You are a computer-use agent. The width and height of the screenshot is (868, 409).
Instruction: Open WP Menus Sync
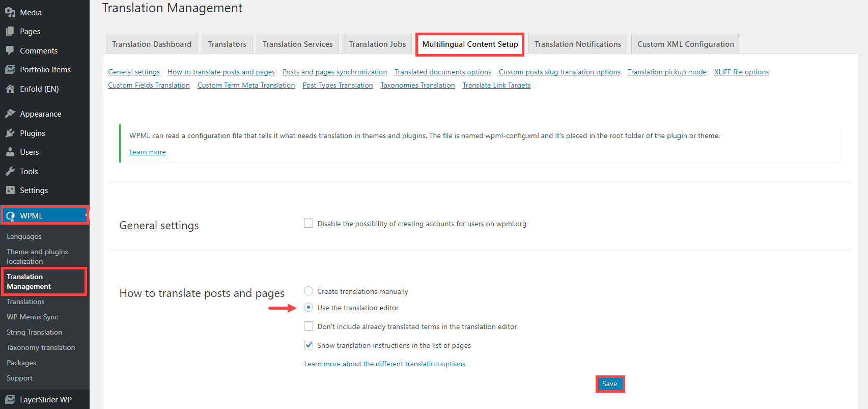click(x=32, y=317)
